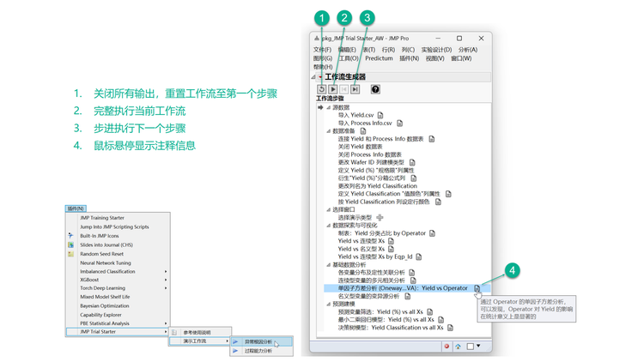Image resolution: width=644 pixels, height=362 pixels.
Task: Click the step forward to next step button
Action: [x=355, y=89]
